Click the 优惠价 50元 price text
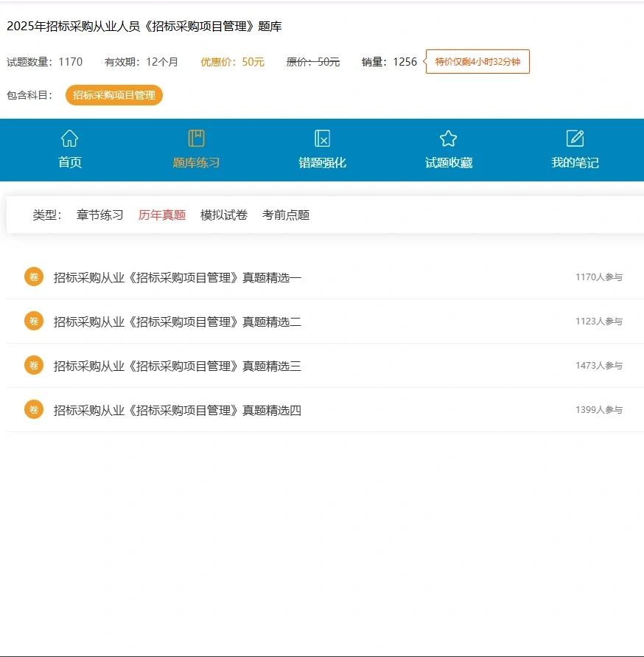The width and height of the screenshot is (644, 657). [231, 62]
